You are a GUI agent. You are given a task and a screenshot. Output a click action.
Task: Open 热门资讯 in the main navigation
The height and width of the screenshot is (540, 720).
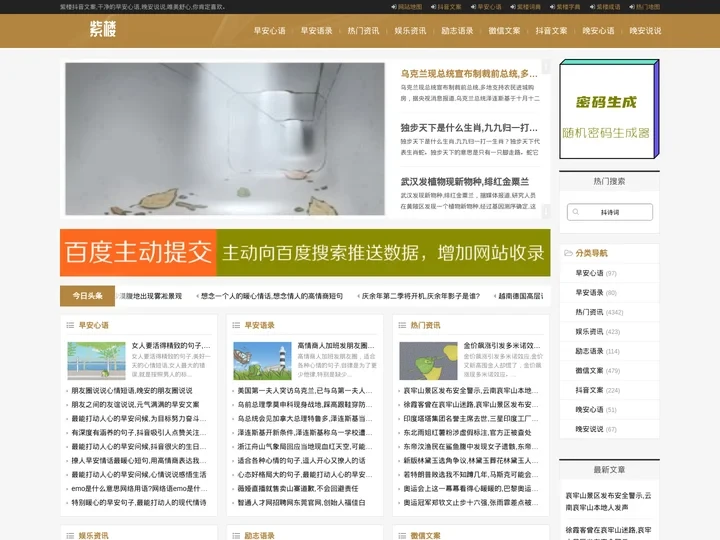(363, 31)
